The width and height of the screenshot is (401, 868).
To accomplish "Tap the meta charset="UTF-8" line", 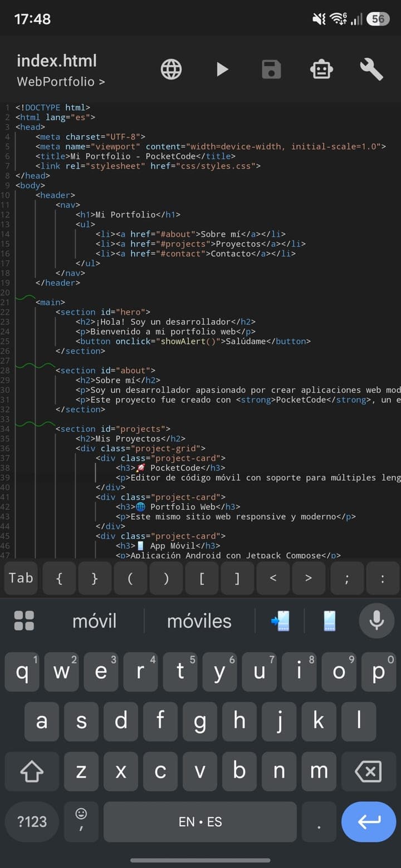I will [91, 137].
